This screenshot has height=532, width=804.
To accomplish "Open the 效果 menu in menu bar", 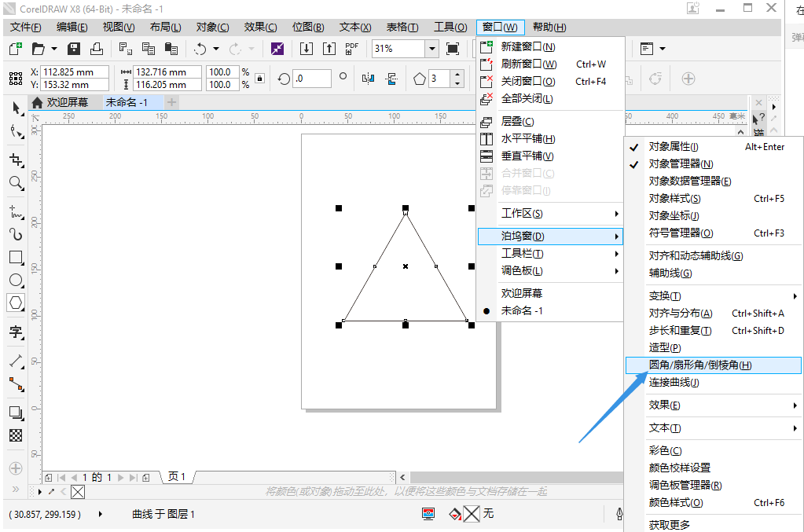I will (x=260, y=28).
